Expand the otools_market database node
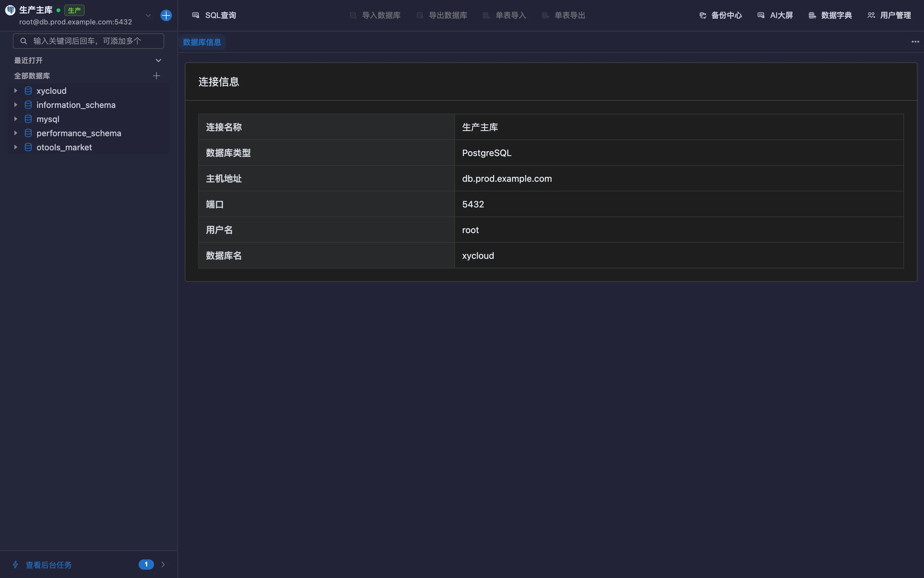The image size is (924, 578). pos(16,147)
